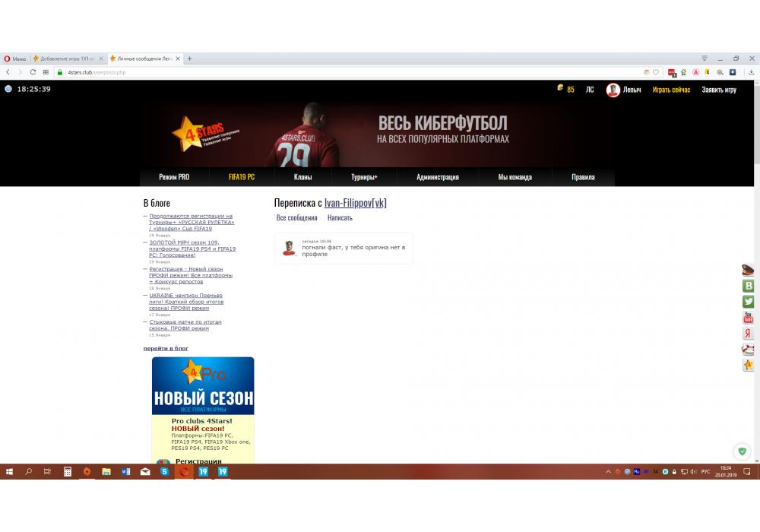Expand the hidden system tray icons arrow

click(x=608, y=472)
